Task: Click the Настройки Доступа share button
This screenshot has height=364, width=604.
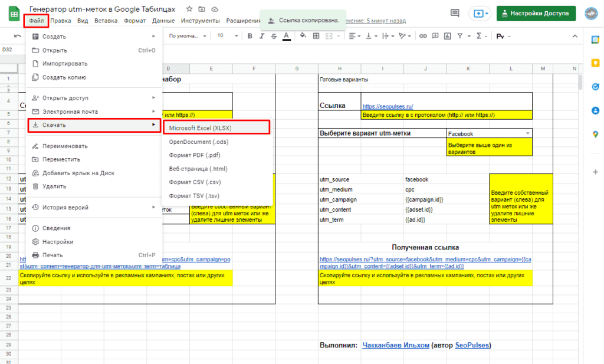Action: tap(536, 14)
